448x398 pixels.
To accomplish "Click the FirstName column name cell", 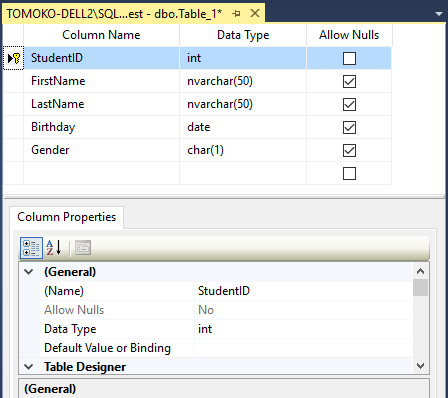I will [101, 81].
